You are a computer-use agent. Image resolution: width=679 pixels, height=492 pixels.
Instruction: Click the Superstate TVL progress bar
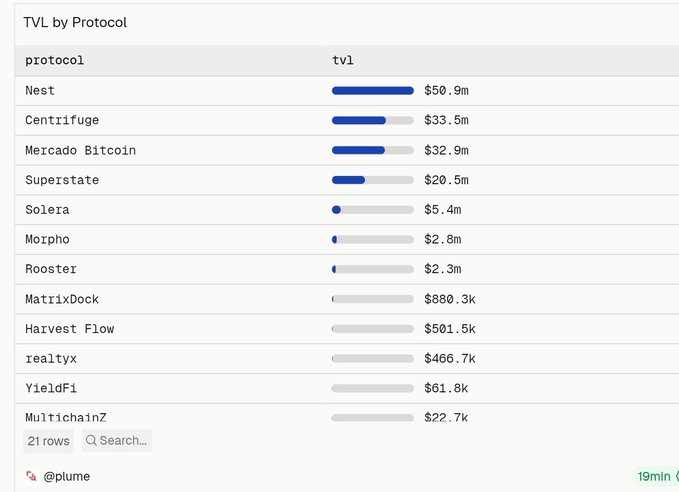pos(372,180)
